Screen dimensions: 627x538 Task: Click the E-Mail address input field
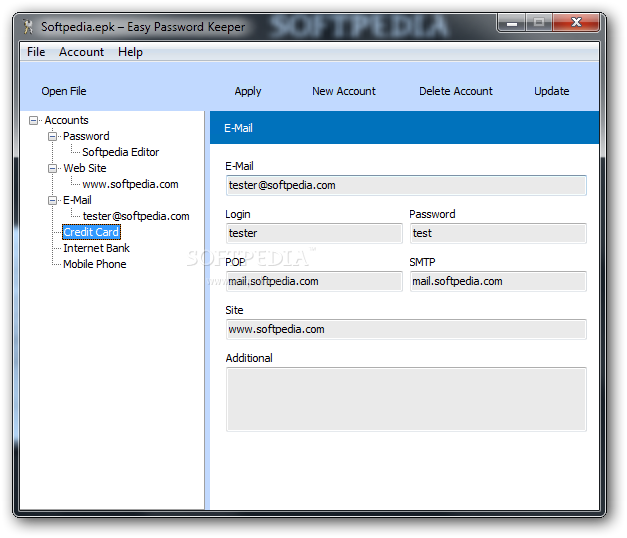click(x=406, y=186)
